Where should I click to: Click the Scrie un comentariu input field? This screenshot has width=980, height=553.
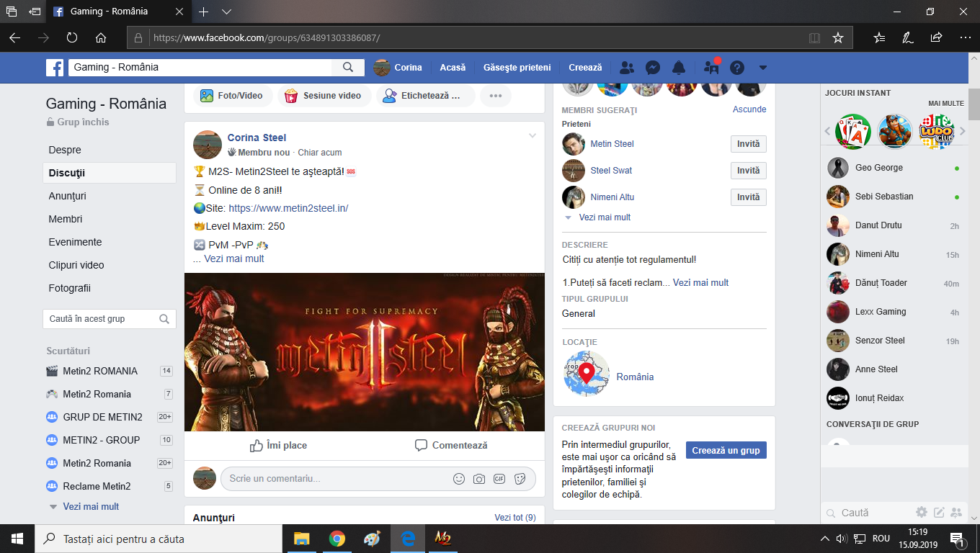pos(335,479)
